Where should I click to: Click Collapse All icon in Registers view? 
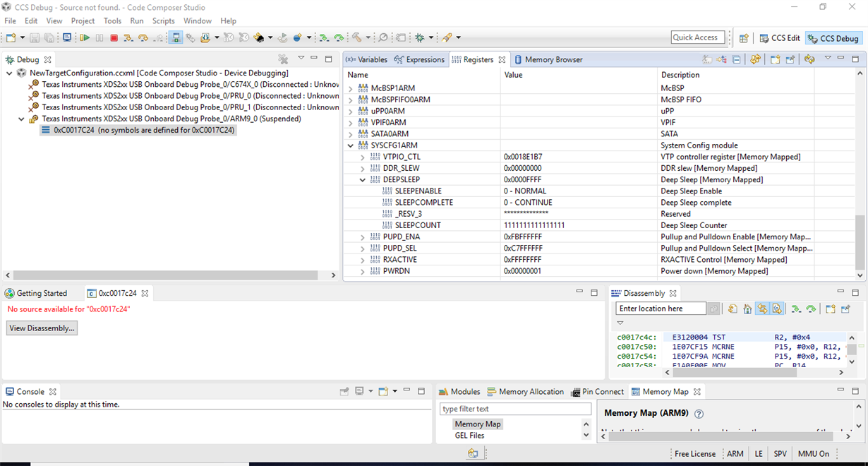click(x=736, y=59)
